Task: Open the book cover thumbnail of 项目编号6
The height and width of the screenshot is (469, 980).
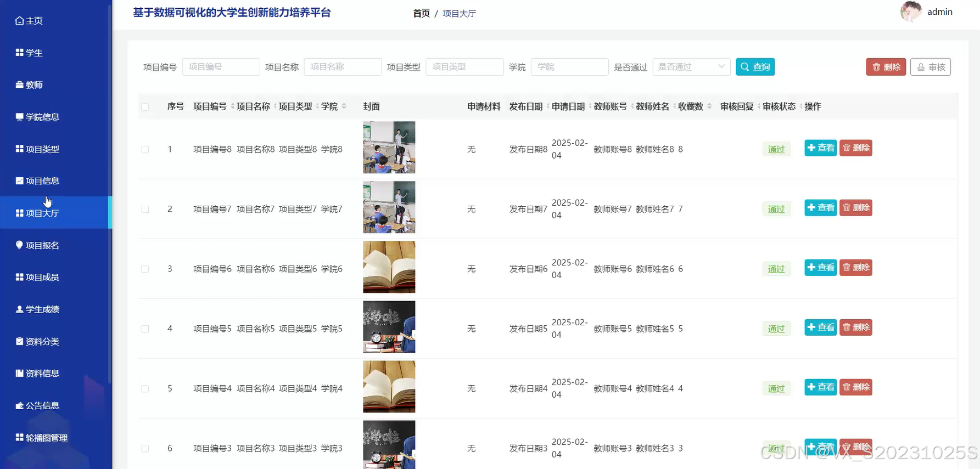Action: [x=389, y=267]
